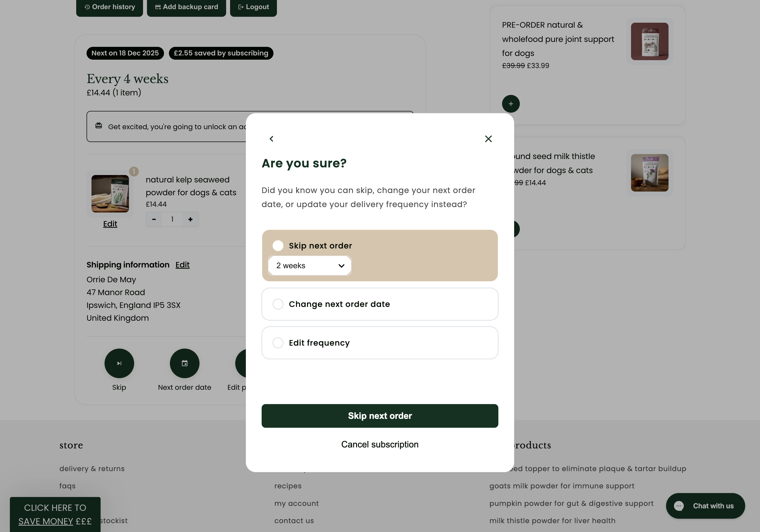The height and width of the screenshot is (532, 760).
Task: Confirm with the green 'Skip next order' button
Action: pos(380,416)
